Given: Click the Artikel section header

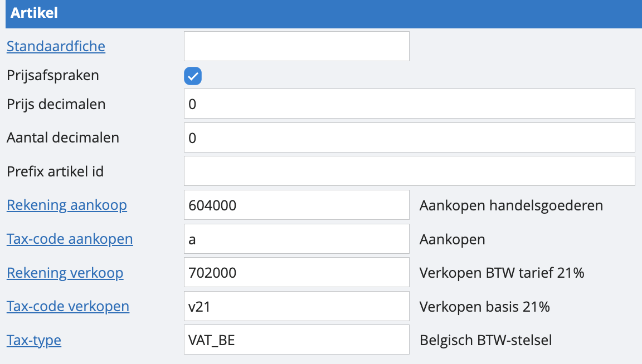Looking at the screenshot, I should (x=35, y=13).
